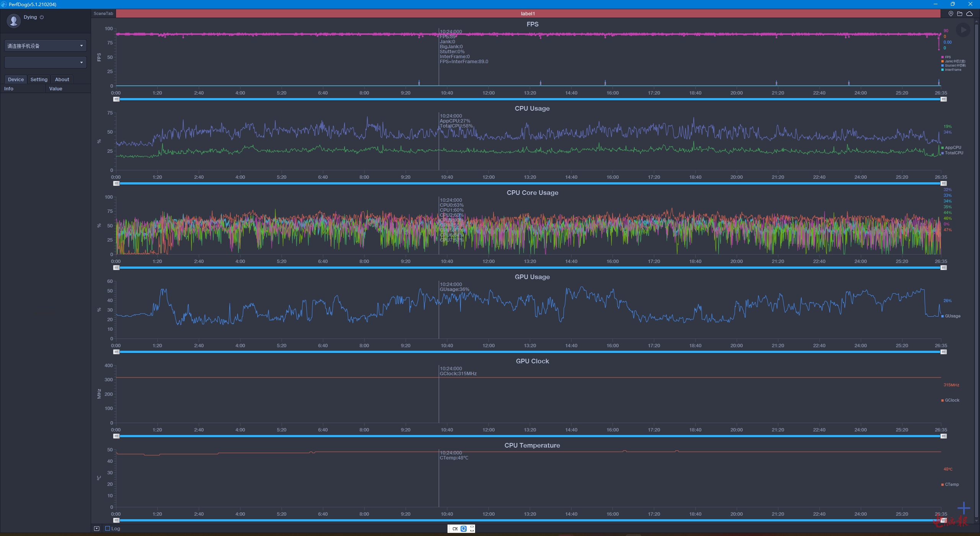Click the Info column header
The image size is (980, 536).
[x=9, y=89]
